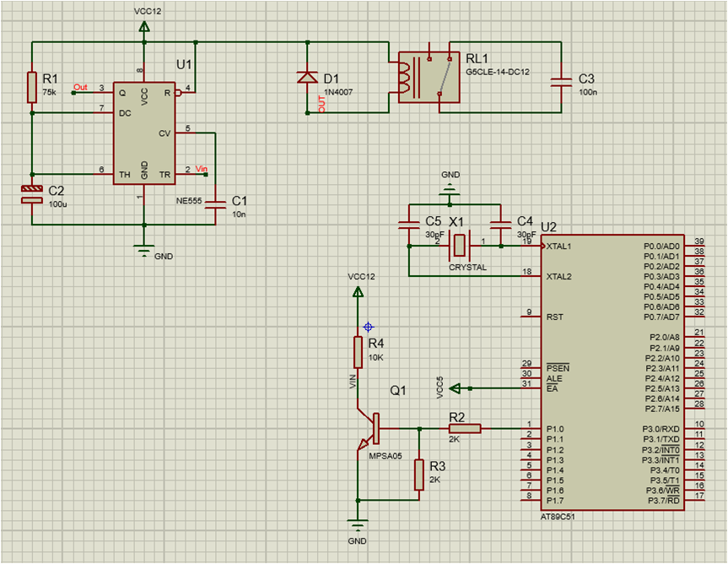The image size is (728, 564).
Task: Click the RST pin 9 on U2
Action: coord(531,316)
